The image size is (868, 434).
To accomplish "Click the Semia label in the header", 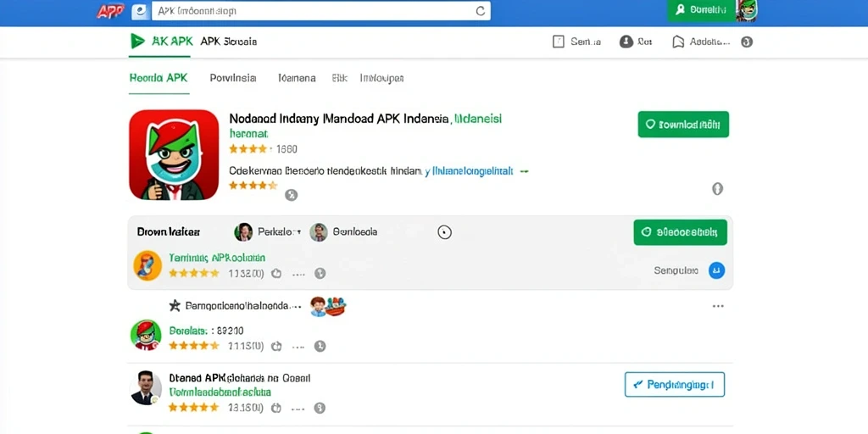I will (x=586, y=42).
